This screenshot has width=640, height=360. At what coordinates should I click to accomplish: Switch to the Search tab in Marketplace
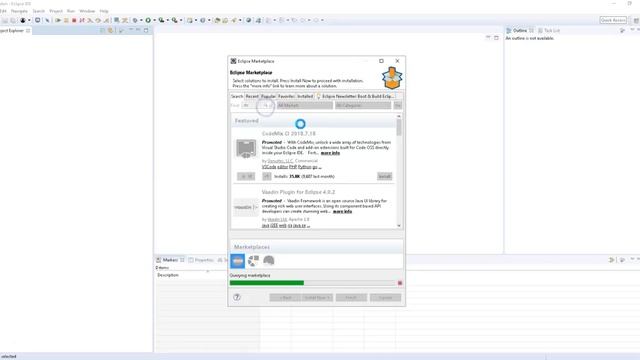(x=237, y=96)
